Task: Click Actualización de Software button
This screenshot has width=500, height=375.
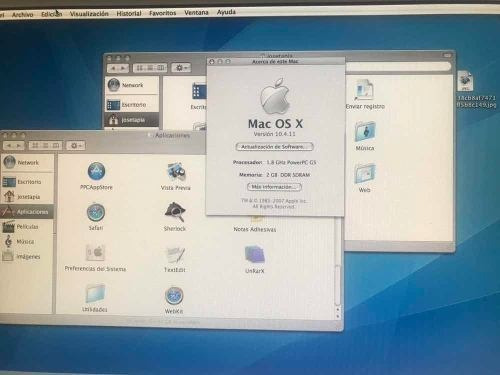Action: (274, 147)
